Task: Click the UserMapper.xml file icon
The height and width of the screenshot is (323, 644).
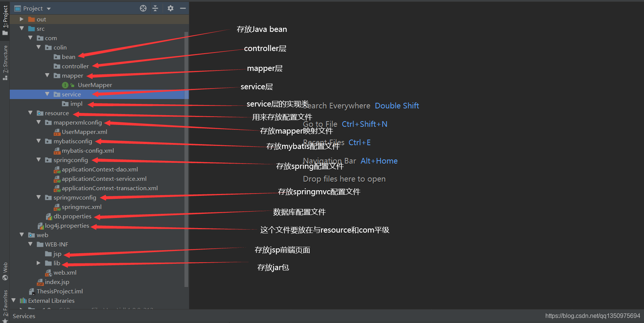Action: [x=57, y=132]
